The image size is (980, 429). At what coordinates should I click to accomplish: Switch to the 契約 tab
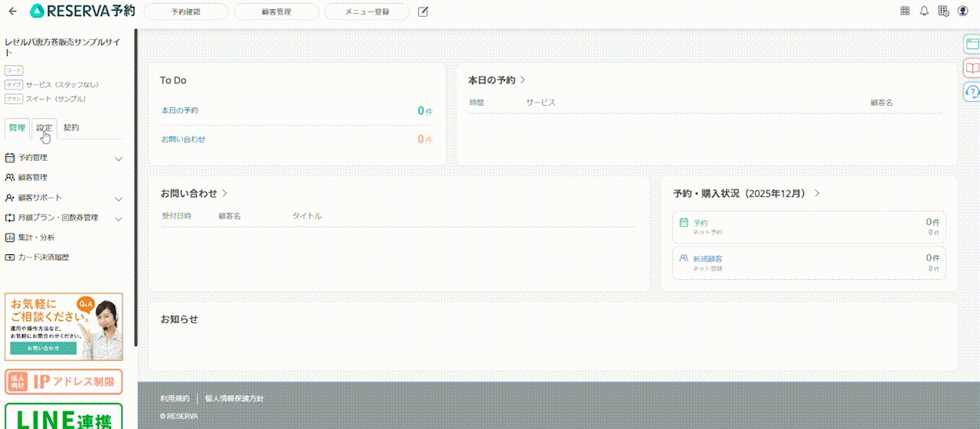click(x=71, y=128)
